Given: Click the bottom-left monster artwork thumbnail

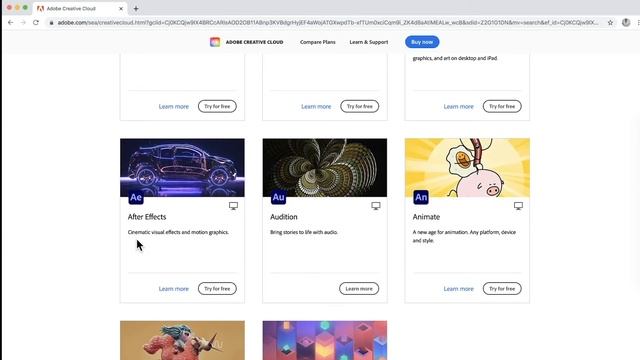Looking at the screenshot, I should [x=182, y=340].
